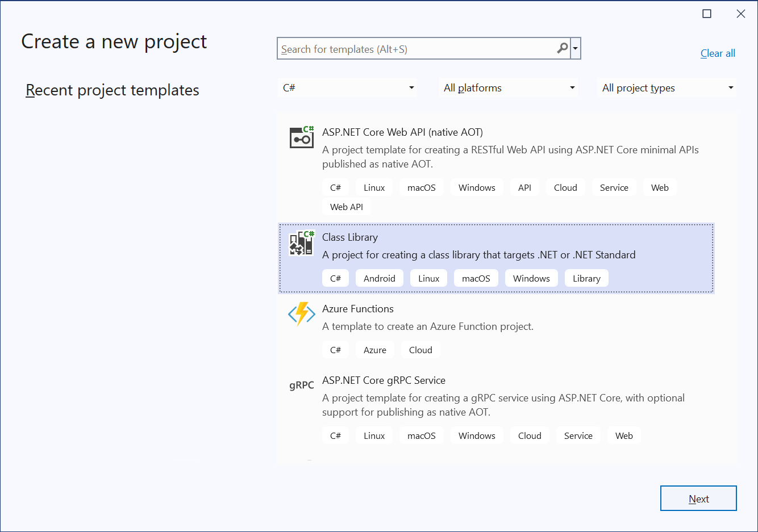The width and height of the screenshot is (758, 532).
Task: Click the Service tag under gRPC Service
Action: pyautogui.click(x=578, y=435)
